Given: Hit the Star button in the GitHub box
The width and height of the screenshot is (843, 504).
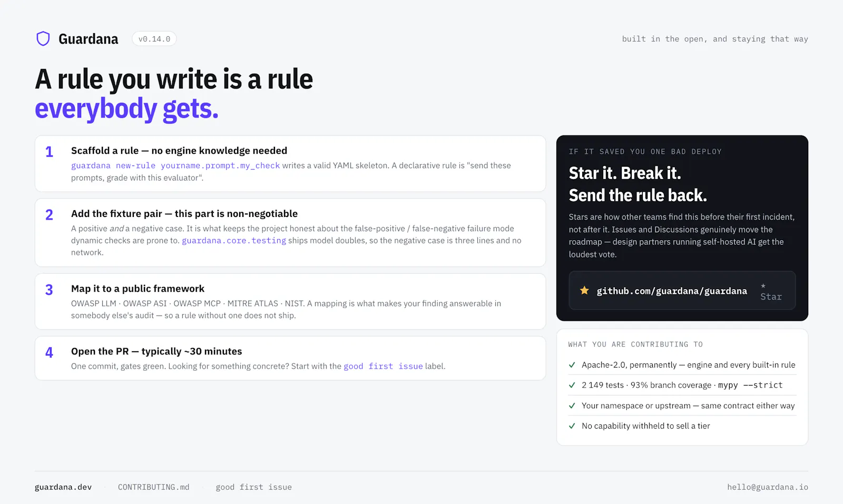Looking at the screenshot, I should click(771, 292).
